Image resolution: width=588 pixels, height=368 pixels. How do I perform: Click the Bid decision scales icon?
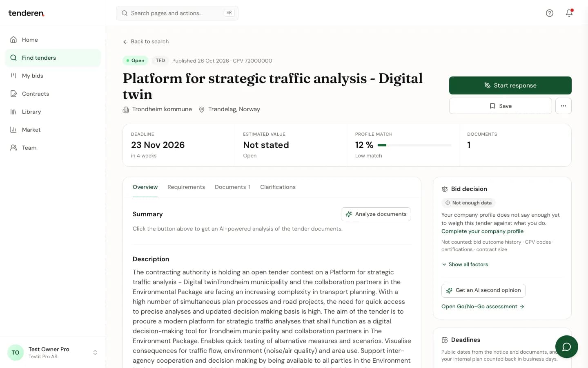[445, 189]
